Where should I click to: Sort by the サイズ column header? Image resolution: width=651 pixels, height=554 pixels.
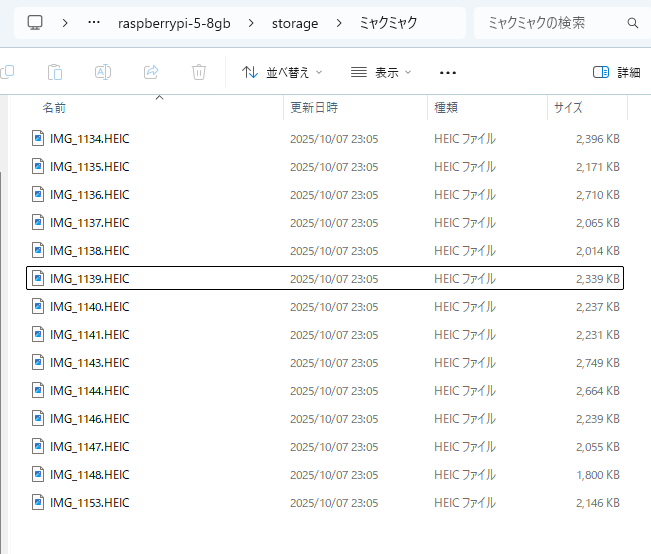tap(568, 107)
